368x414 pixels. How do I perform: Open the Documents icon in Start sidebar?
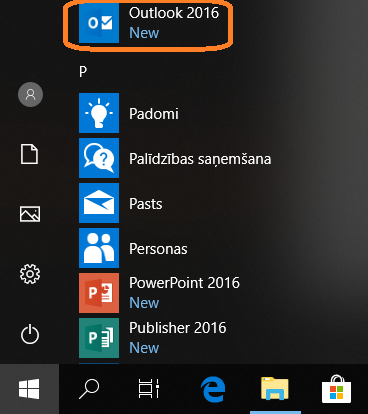point(30,154)
